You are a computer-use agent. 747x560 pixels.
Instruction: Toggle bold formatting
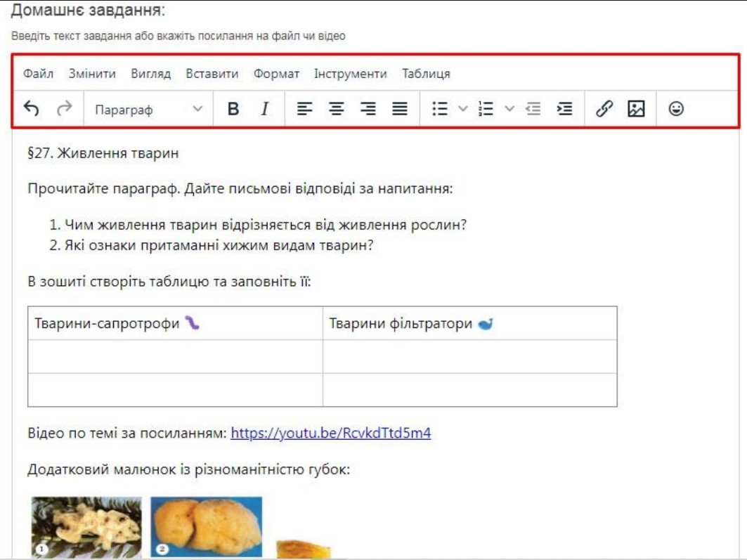(233, 109)
